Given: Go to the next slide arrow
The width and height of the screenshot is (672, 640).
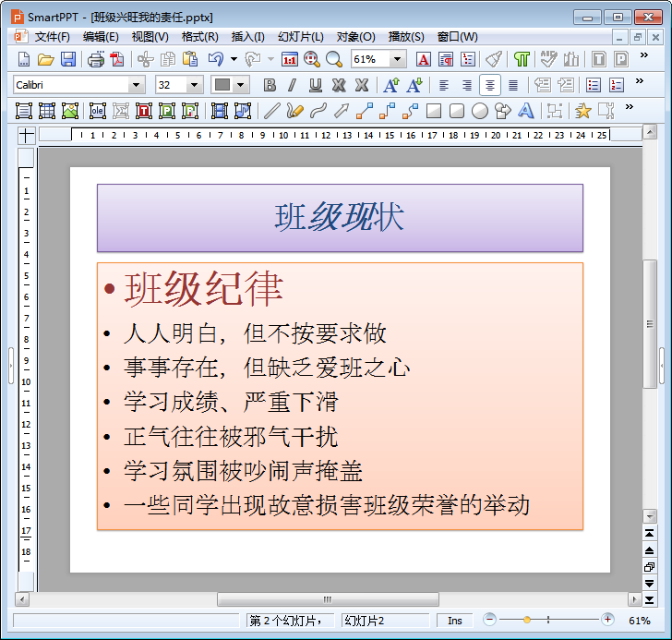Looking at the screenshot, I should (649, 584).
